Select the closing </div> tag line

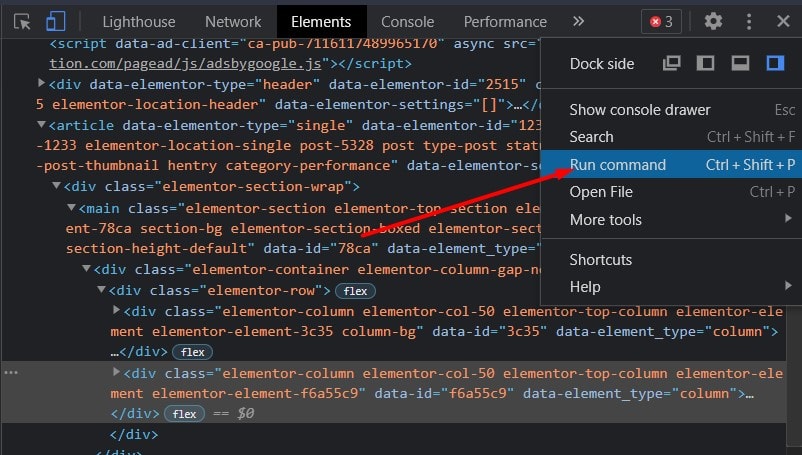134,435
